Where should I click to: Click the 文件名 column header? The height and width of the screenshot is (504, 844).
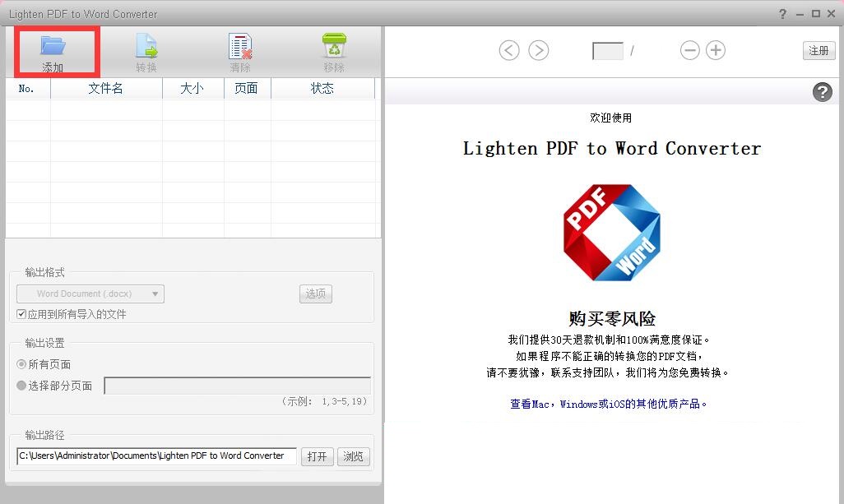tap(106, 89)
